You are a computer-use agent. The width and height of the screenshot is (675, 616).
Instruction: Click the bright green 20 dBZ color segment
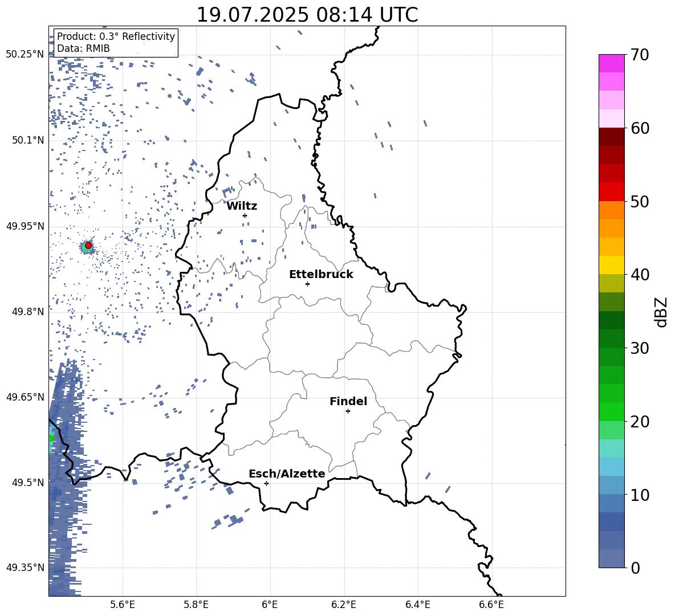(611, 411)
